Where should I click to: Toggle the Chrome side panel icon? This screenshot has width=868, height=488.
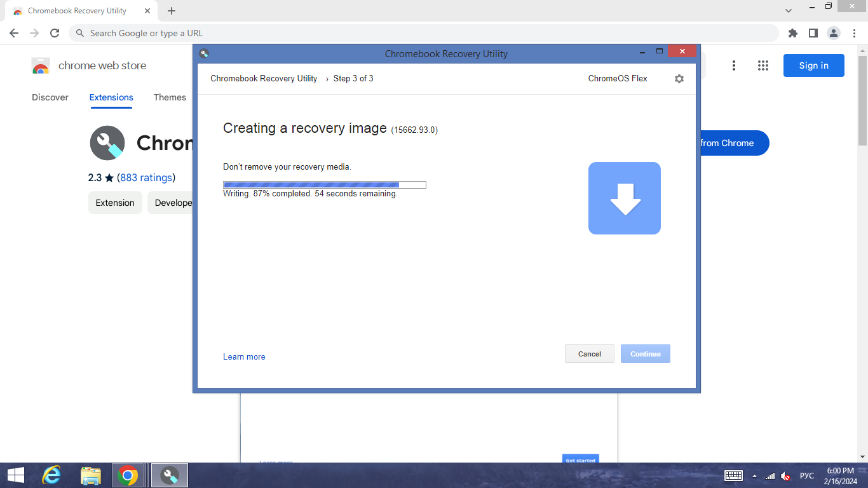813,33
